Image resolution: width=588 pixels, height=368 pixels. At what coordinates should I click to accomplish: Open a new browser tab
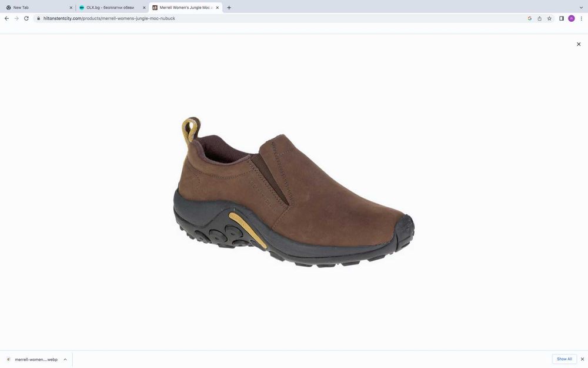(229, 8)
